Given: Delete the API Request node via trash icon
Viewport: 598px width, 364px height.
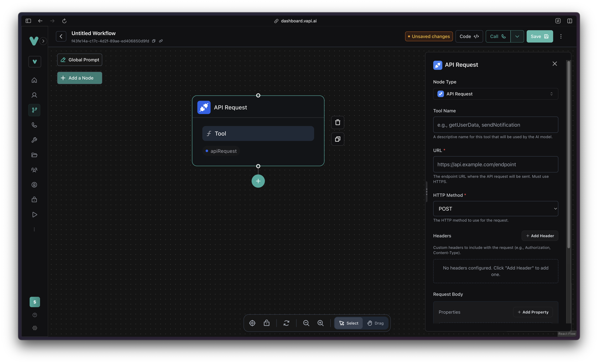Looking at the screenshot, I should 338,122.
